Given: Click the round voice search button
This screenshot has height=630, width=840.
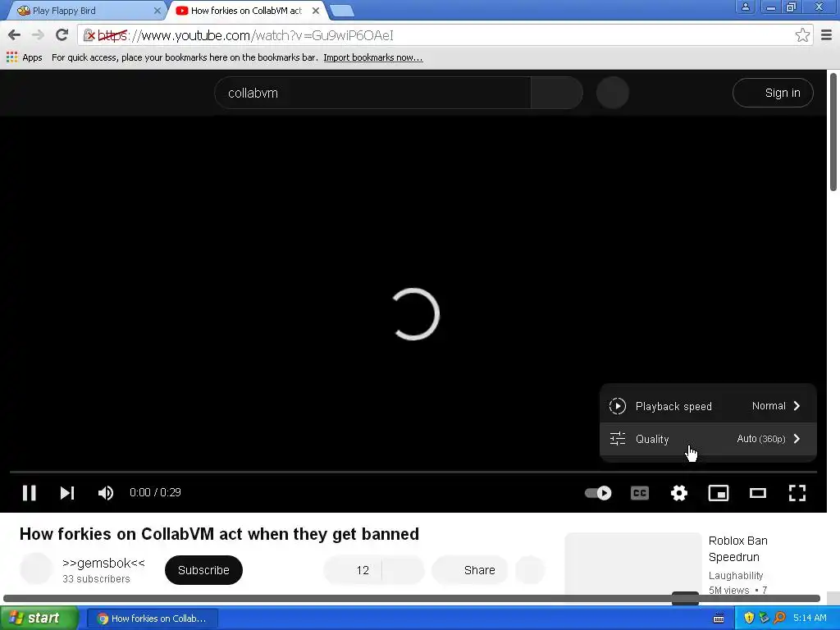Looking at the screenshot, I should click(612, 93).
